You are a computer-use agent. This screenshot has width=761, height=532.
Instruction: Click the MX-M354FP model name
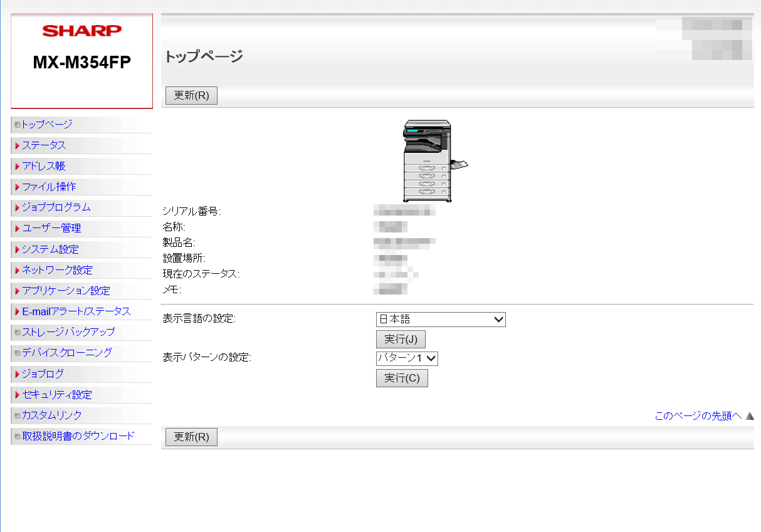coord(82,63)
